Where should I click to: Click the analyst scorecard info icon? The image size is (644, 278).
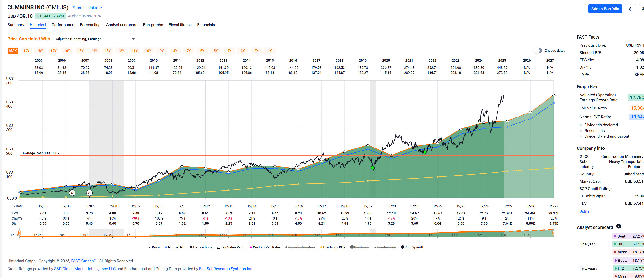click(x=618, y=226)
